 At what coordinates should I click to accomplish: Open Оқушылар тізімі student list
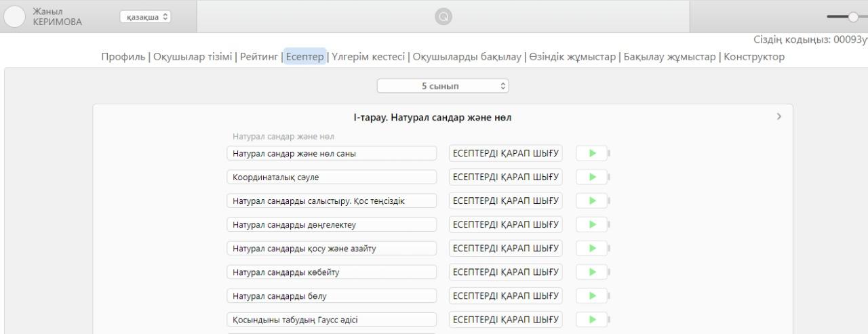point(193,56)
